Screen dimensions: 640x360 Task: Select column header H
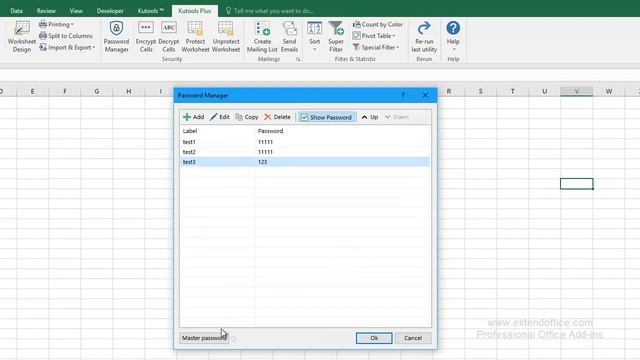[129, 91]
